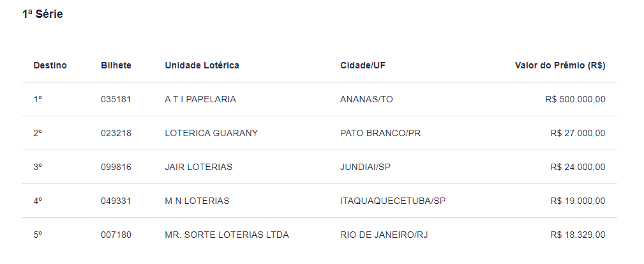Click the Valor do Prêmio (R$) header
The width and height of the screenshot is (644, 264).
click(560, 65)
